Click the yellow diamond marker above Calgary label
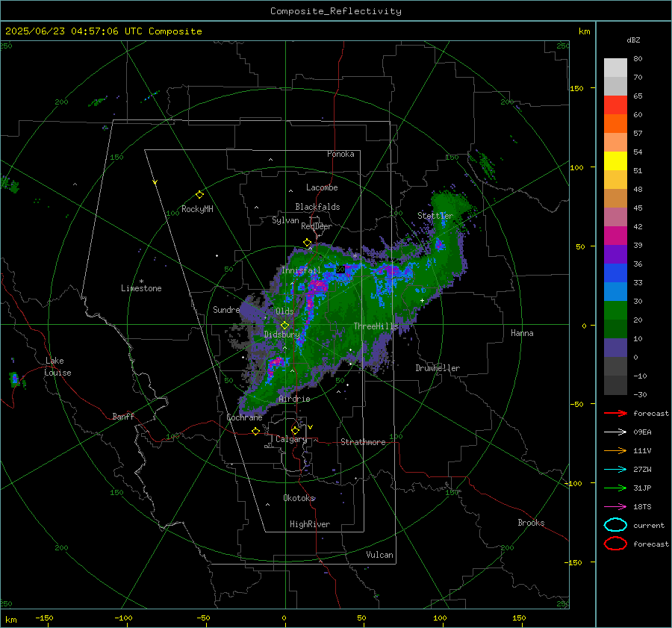 tap(295, 430)
